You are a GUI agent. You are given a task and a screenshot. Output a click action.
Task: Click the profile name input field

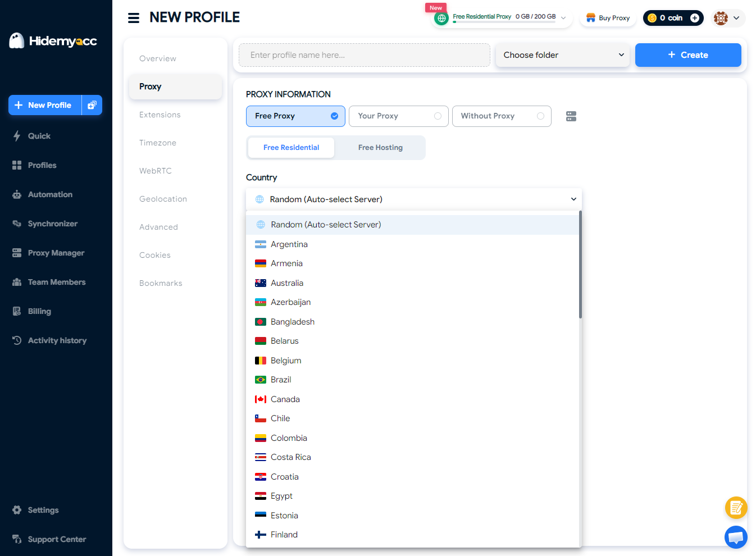pyautogui.click(x=365, y=55)
